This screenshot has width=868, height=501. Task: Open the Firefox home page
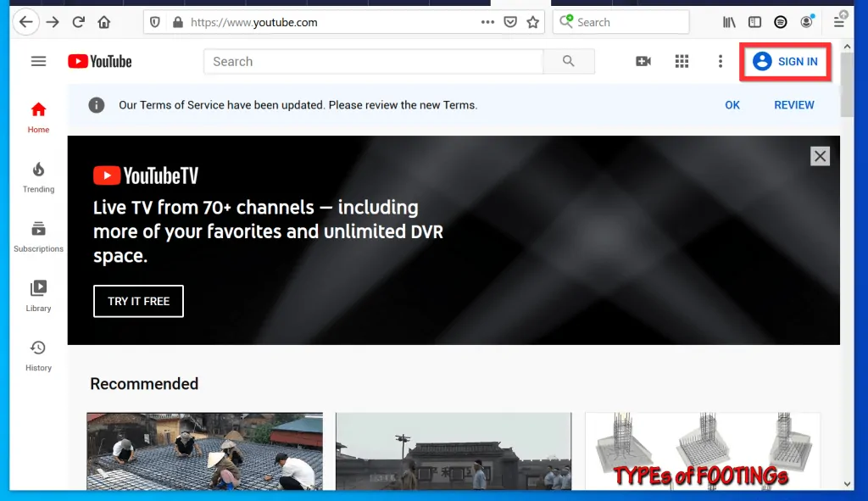point(104,22)
